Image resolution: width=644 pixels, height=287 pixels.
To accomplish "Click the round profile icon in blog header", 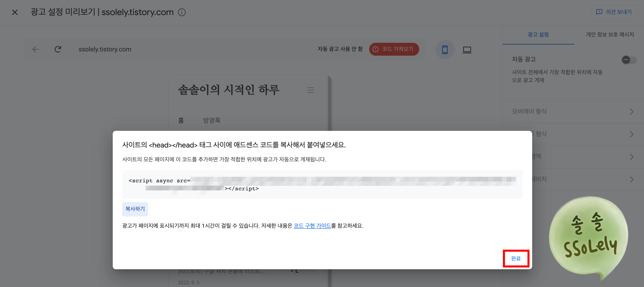I will (x=293, y=90).
